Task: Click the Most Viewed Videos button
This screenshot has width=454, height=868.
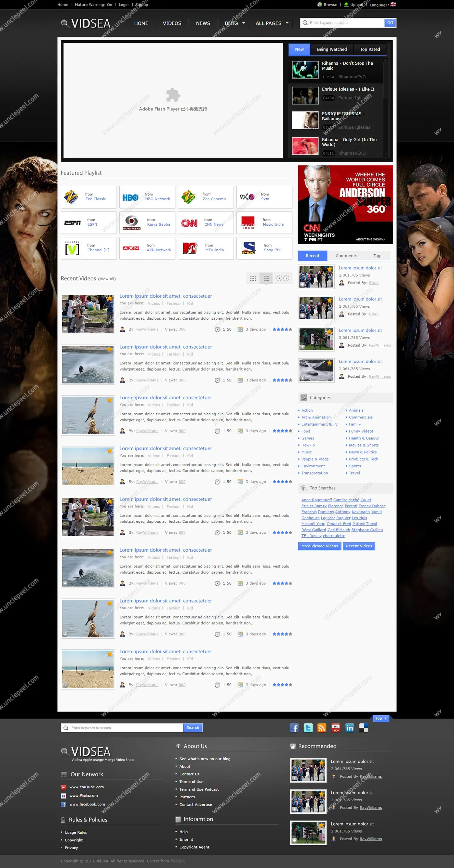Action: [x=319, y=546]
